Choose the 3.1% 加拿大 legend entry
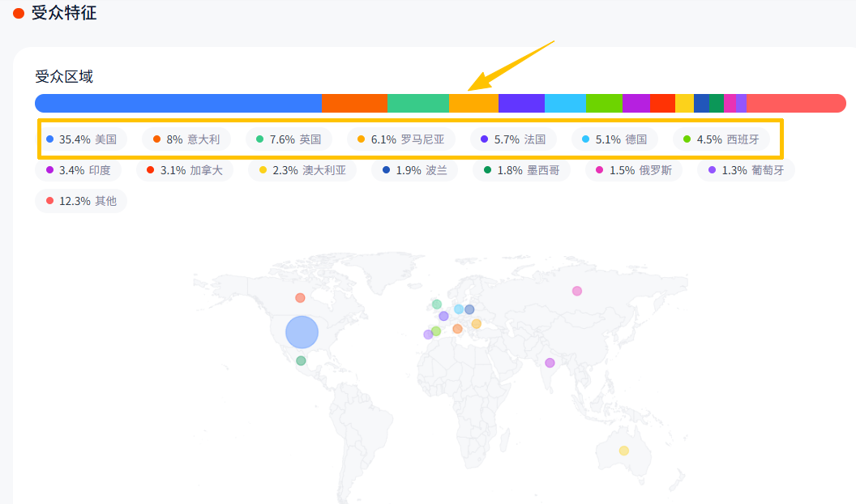The width and height of the screenshot is (856, 504). click(x=185, y=170)
